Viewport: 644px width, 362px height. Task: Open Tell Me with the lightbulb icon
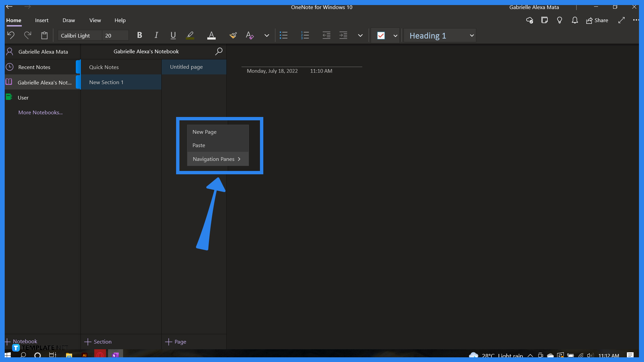[559, 20]
